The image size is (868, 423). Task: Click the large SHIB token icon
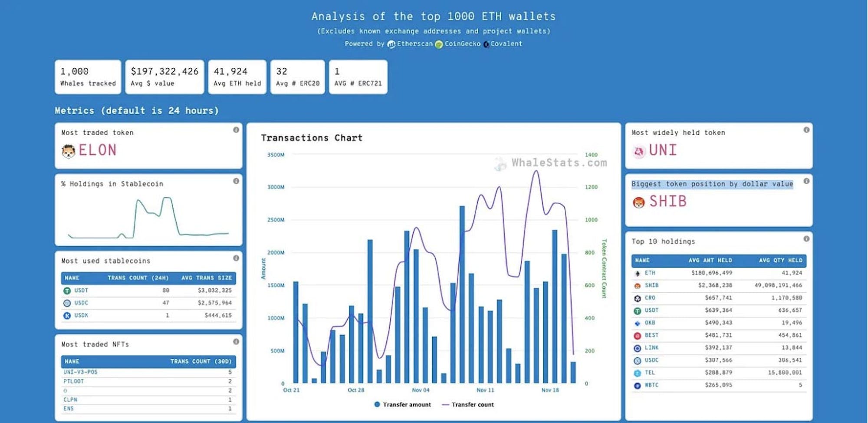(x=639, y=202)
